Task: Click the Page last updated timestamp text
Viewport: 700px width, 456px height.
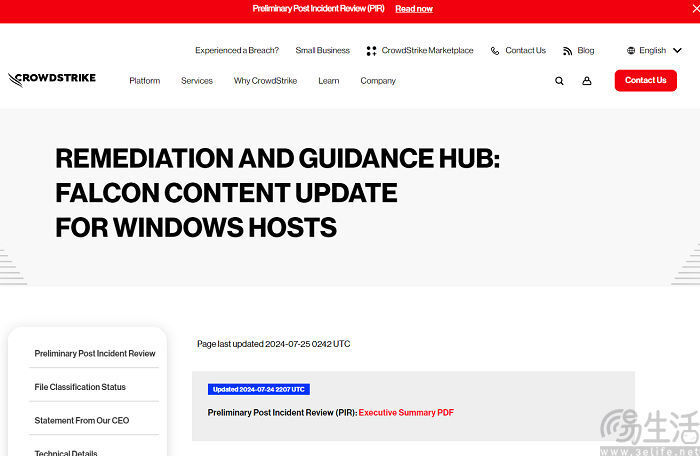Action: tap(273, 344)
